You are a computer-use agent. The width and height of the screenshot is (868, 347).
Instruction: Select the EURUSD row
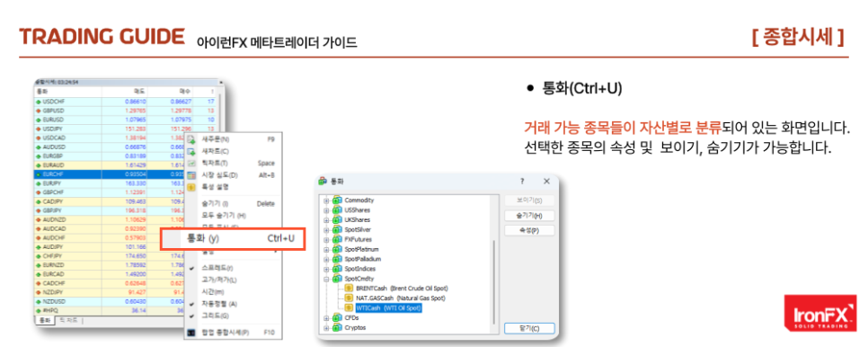tap(126, 120)
